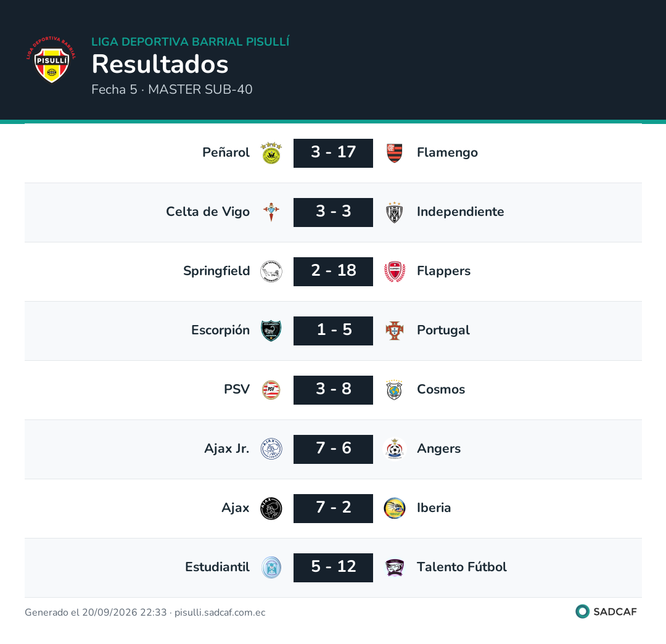This screenshot has width=666, height=644.
Task: Click the Pisullí league shield logo
Action: 51,60
